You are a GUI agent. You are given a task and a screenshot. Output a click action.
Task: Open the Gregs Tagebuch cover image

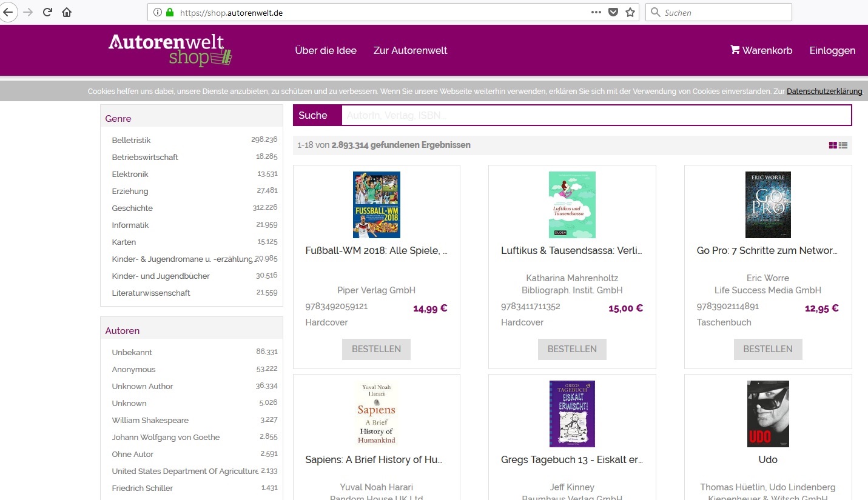tap(572, 414)
